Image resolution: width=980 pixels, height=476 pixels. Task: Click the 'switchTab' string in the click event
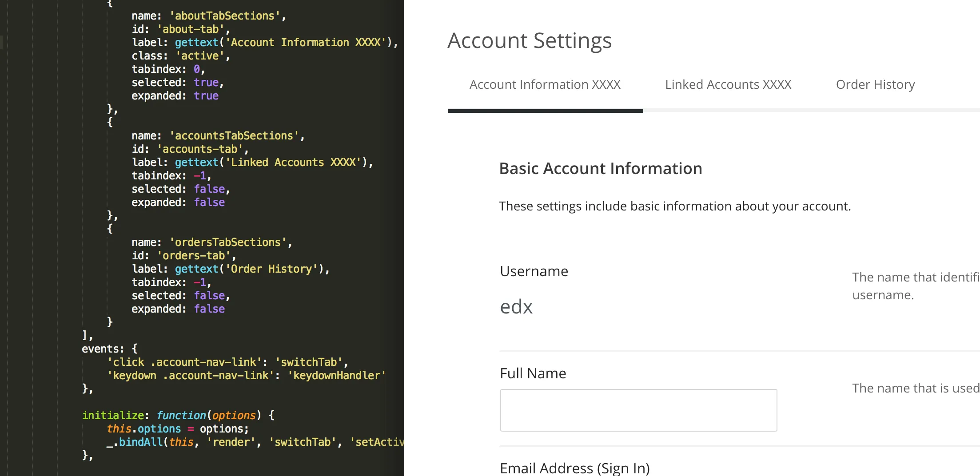click(309, 362)
